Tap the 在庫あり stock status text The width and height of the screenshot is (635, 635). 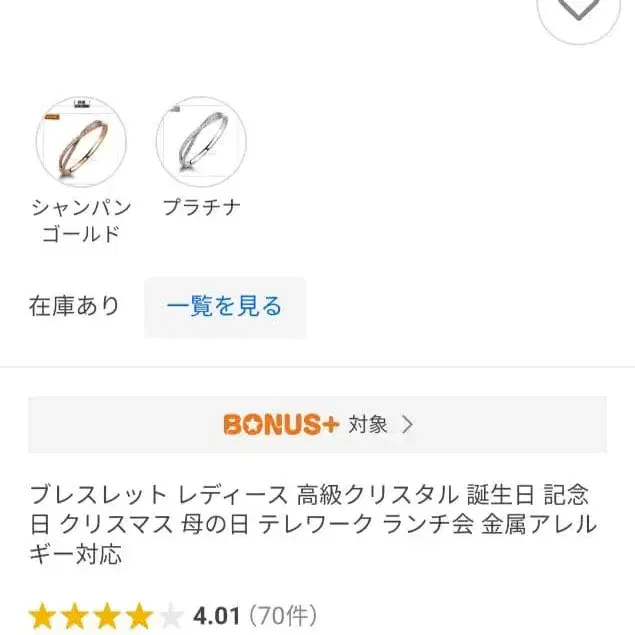[x=75, y=306]
